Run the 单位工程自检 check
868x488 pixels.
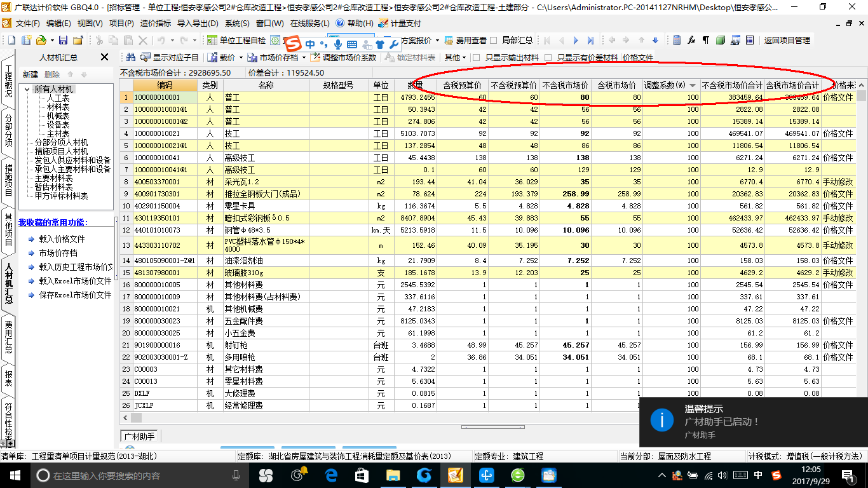236,40
